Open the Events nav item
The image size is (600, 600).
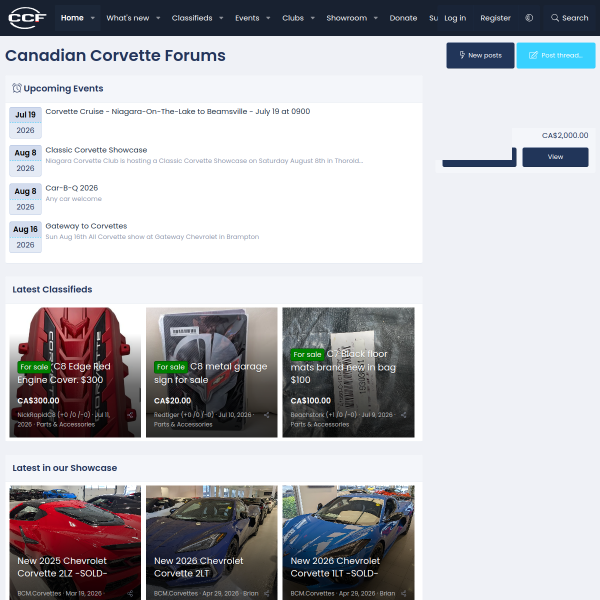click(247, 18)
